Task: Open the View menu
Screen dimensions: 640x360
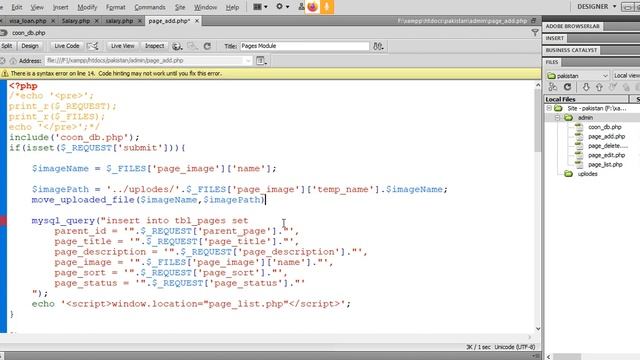Action: coord(37,7)
